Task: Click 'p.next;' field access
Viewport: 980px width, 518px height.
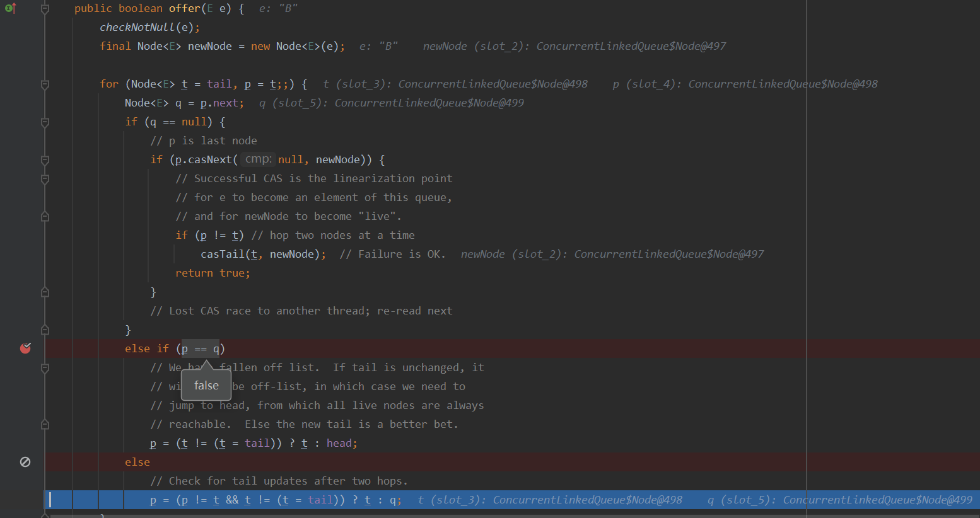Action: click(222, 103)
